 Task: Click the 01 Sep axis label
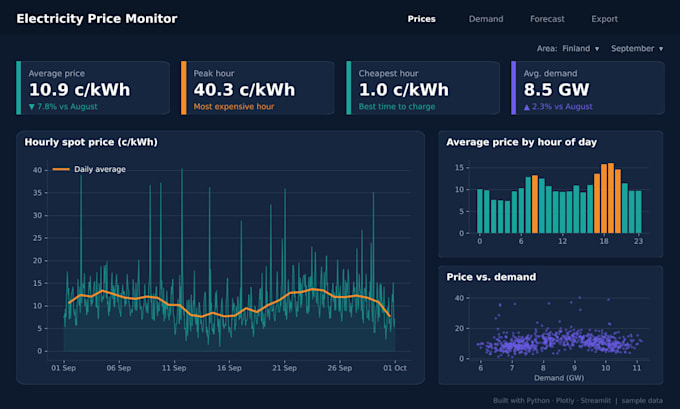(63, 368)
